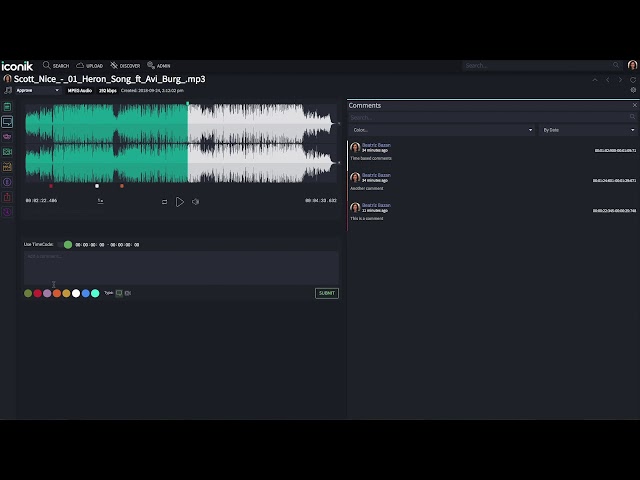Screen dimensions: 640x480
Task: Open the settings gear below refresh icon
Action: tap(633, 90)
